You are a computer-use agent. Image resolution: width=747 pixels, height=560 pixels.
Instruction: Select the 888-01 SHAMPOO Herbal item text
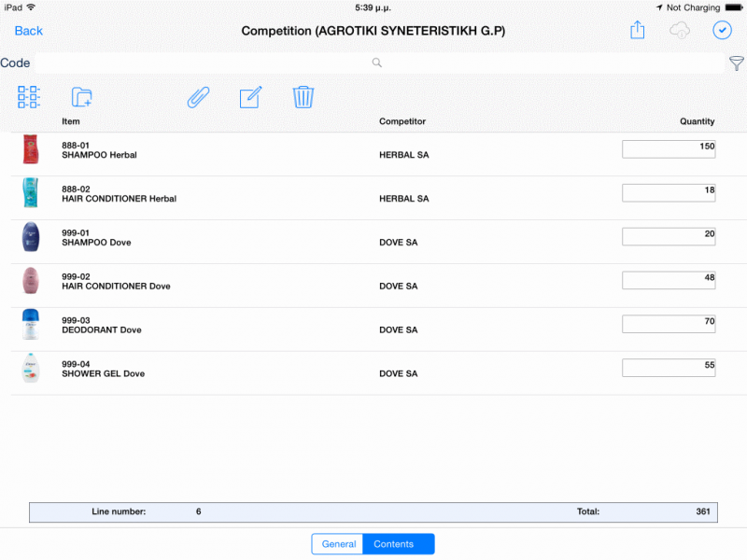tap(99, 150)
